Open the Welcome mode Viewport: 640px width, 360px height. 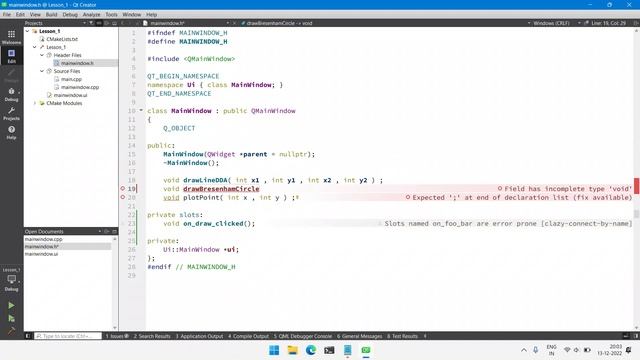11,37
